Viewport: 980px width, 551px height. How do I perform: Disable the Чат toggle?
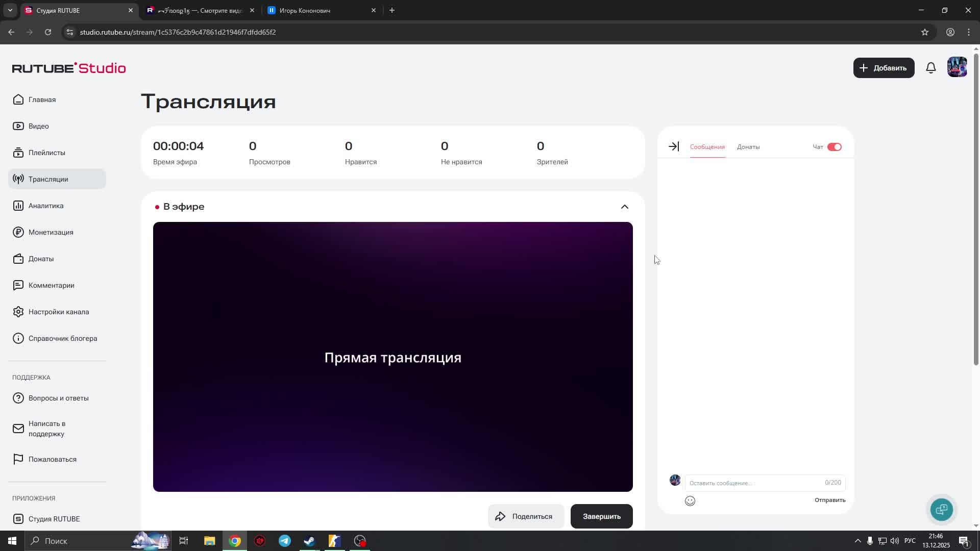click(x=834, y=146)
